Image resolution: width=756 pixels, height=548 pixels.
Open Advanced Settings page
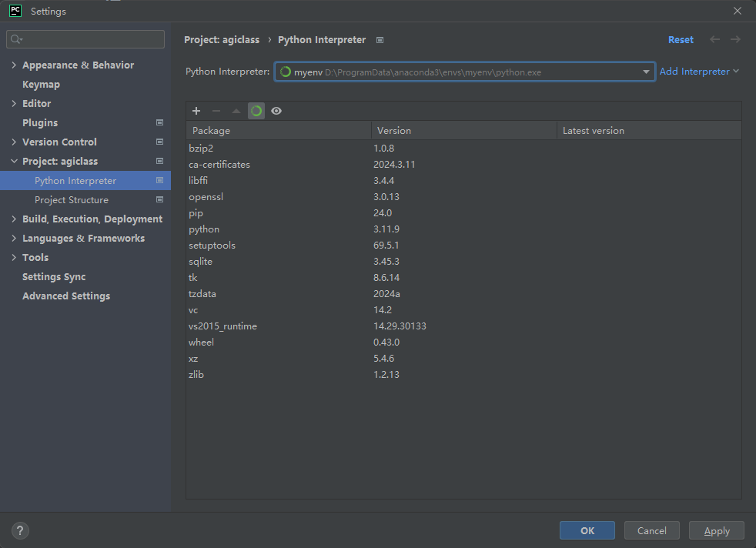point(66,296)
